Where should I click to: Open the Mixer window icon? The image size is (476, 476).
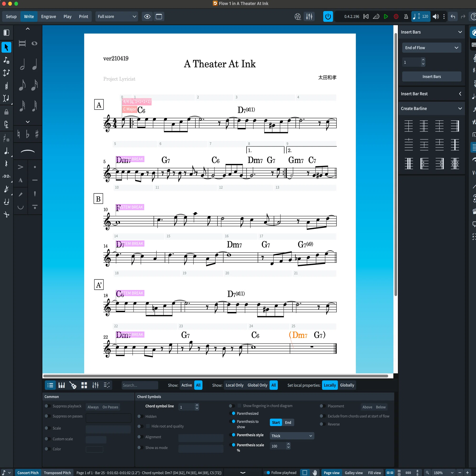point(309,16)
